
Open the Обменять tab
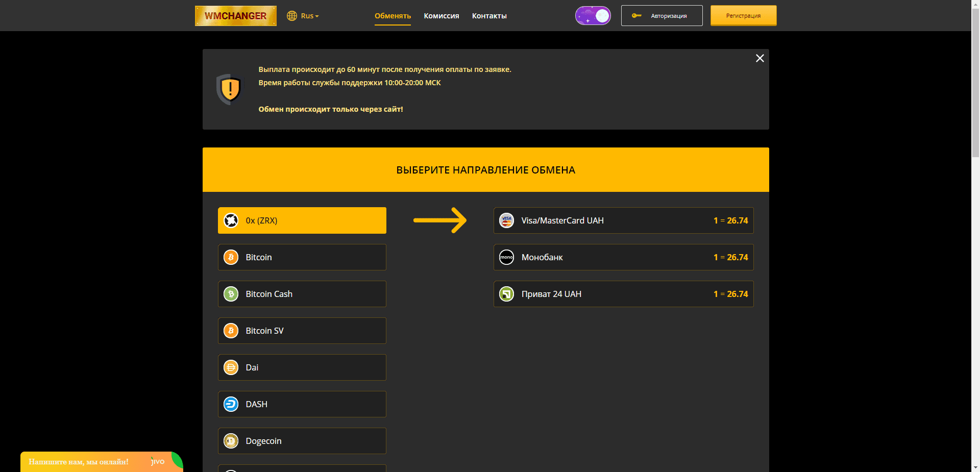393,16
